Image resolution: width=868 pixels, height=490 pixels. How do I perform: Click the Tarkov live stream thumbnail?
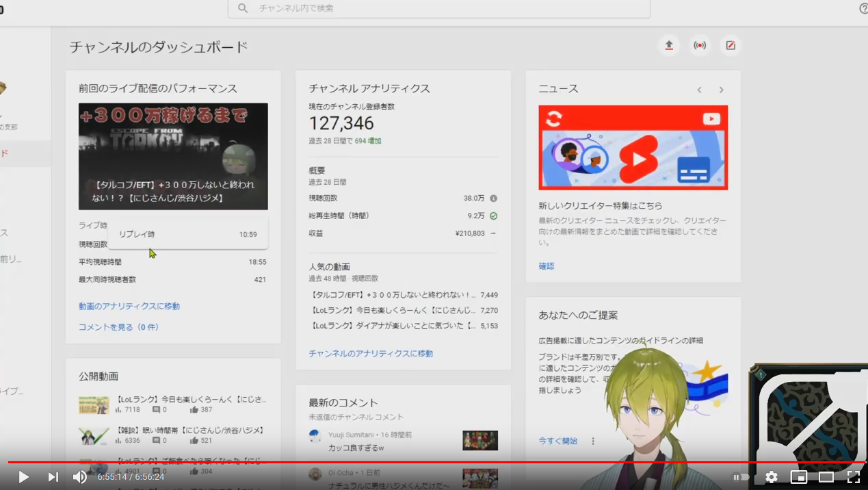[173, 156]
